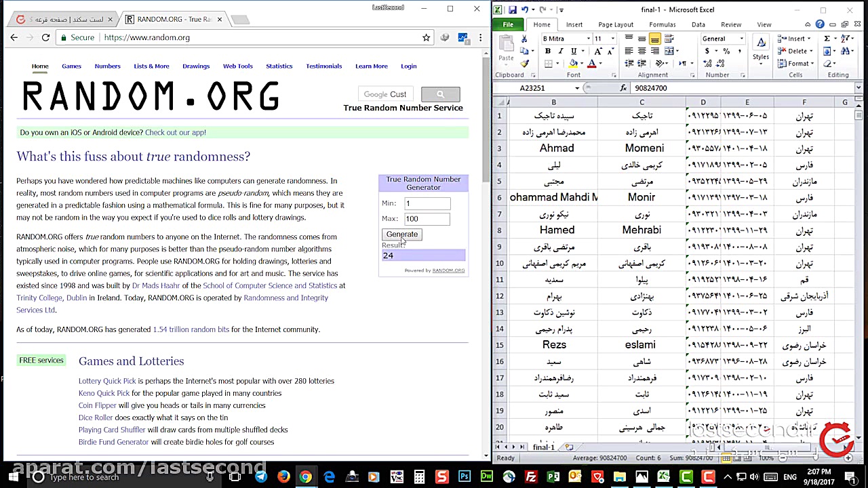Reload the random.org page in Chrome

45,37
